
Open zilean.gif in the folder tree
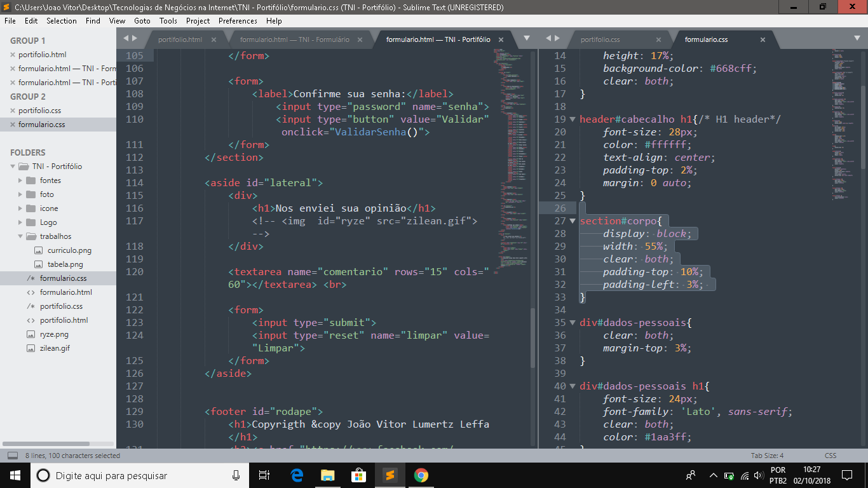(x=55, y=348)
